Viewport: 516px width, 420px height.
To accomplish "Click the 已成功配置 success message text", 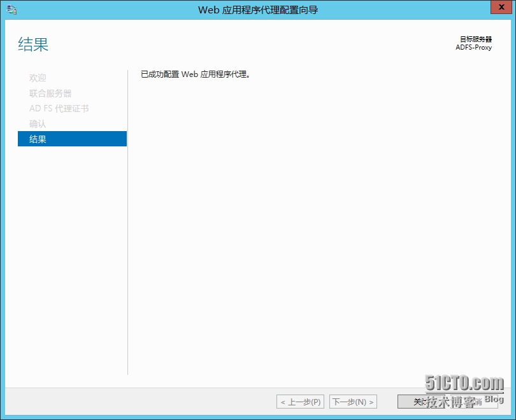I will 196,74.
